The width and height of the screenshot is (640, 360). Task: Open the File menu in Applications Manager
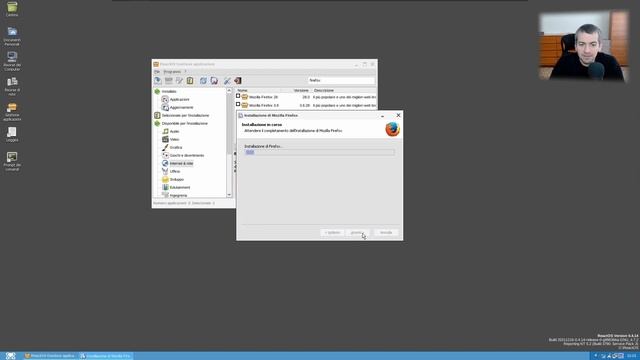157,72
